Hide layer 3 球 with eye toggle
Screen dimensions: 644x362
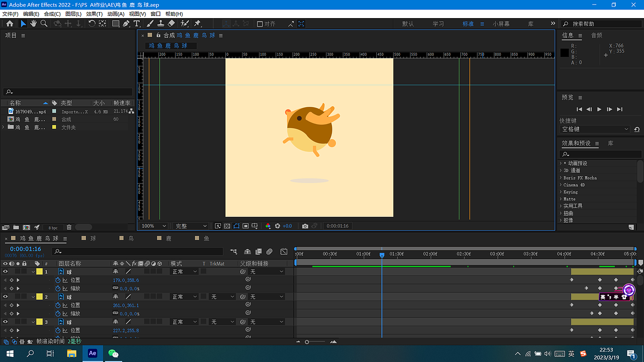[6, 322]
